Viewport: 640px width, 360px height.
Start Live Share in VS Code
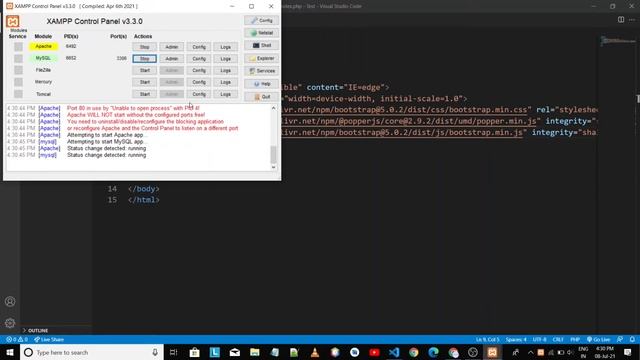(x=49, y=340)
